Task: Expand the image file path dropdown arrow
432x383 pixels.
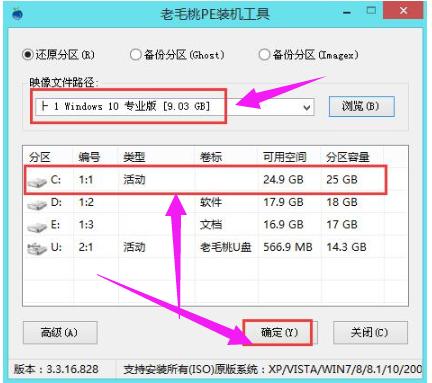Action: click(306, 107)
